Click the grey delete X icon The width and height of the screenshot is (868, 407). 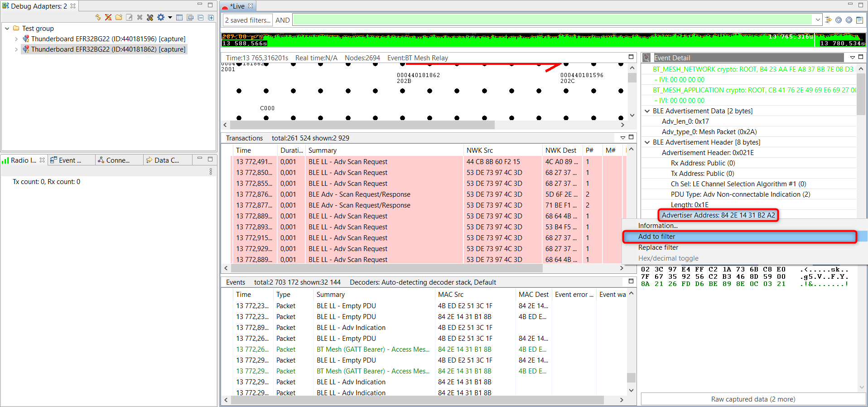(x=140, y=17)
